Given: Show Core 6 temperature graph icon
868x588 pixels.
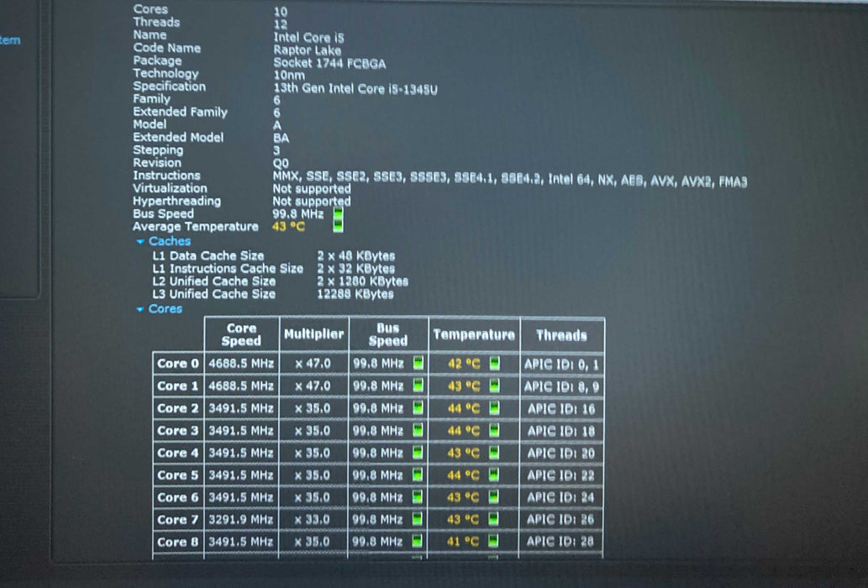Looking at the screenshot, I should 494,497.
